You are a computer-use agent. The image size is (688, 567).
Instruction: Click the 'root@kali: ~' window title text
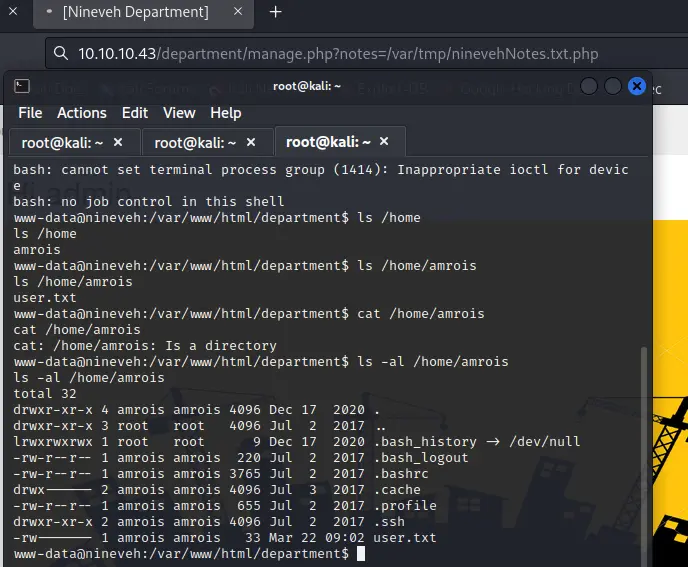307,86
